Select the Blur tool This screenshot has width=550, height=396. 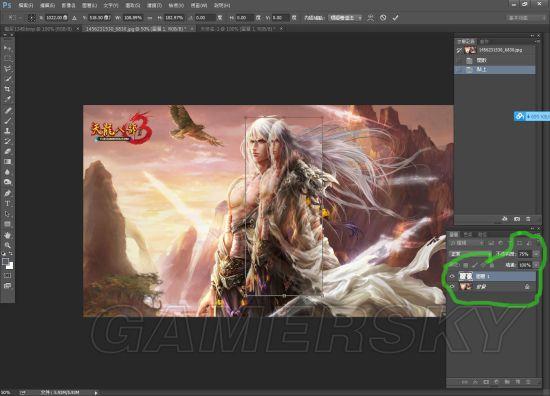[7, 172]
